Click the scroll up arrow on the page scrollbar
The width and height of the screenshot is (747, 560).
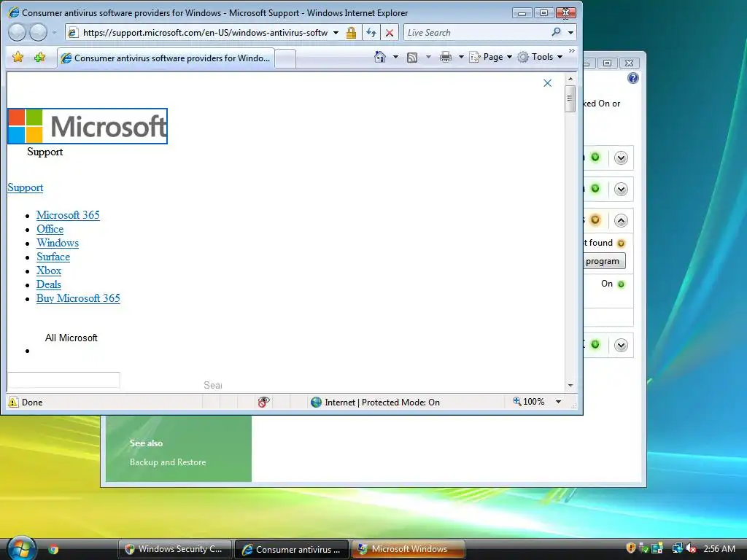pyautogui.click(x=570, y=79)
